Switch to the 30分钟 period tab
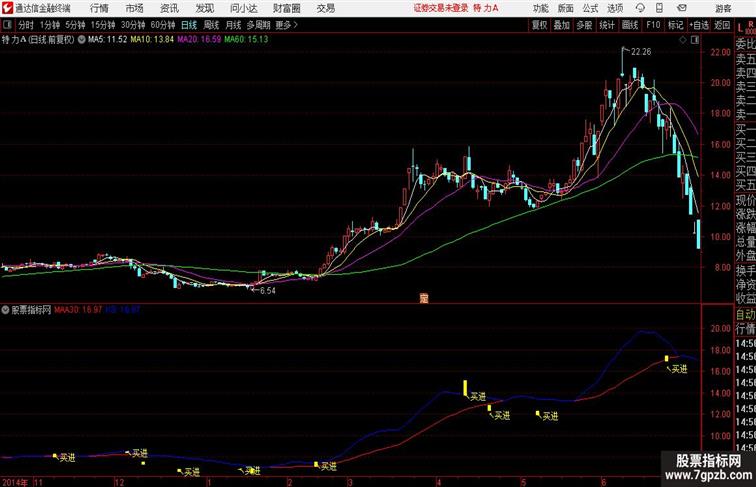Screen dimensions: 756x487 click(133, 25)
